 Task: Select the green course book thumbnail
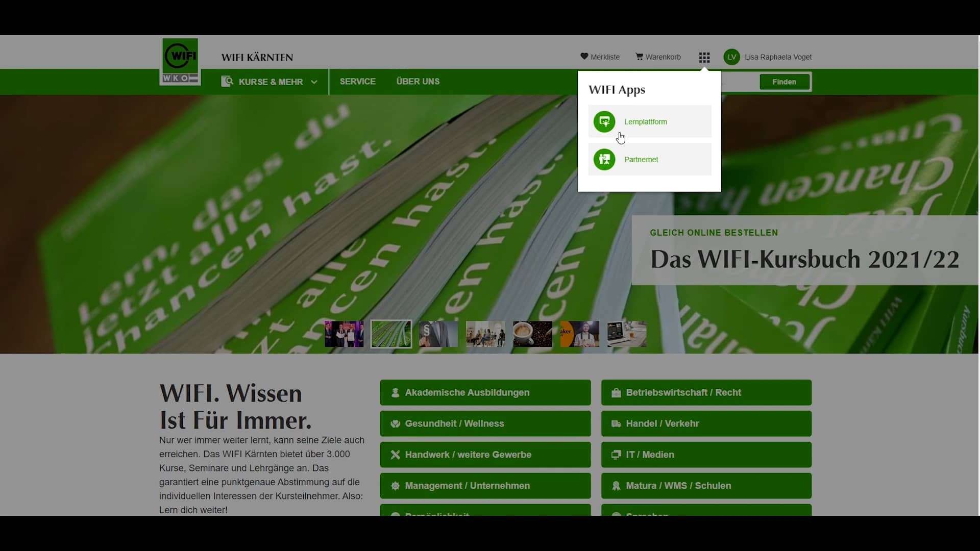pos(391,334)
